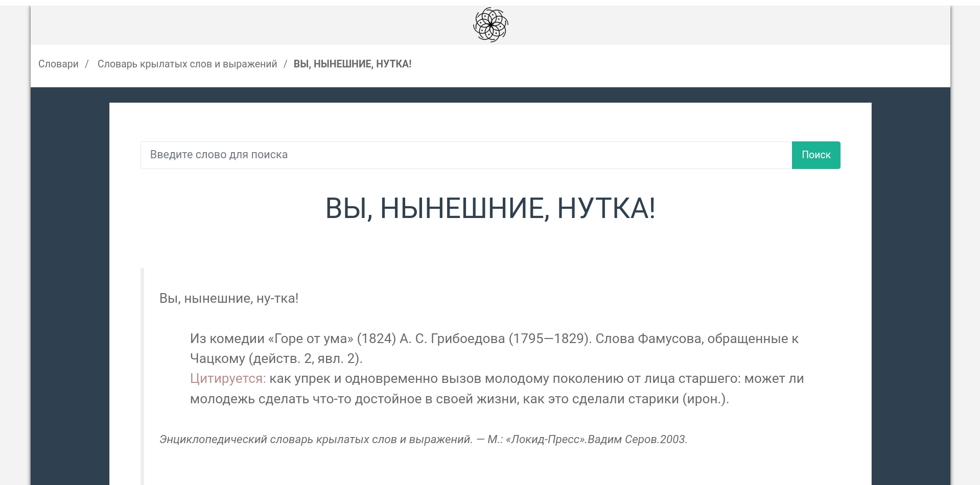Click the «Локид-Пресс» publisher text
The height and width of the screenshot is (485, 980).
point(546,439)
